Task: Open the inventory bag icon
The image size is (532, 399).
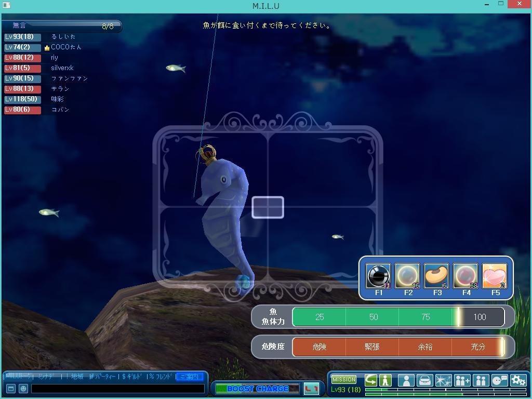Action: point(424,380)
